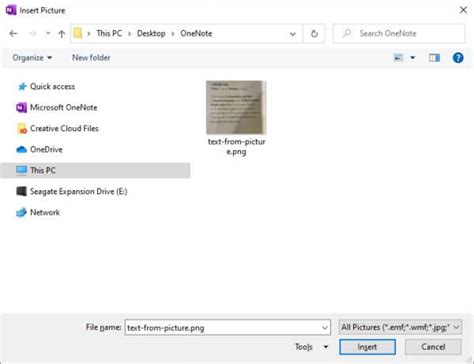The width and height of the screenshot is (474, 364).
Task: Click the OneNote icon in title bar
Action: click(x=11, y=10)
